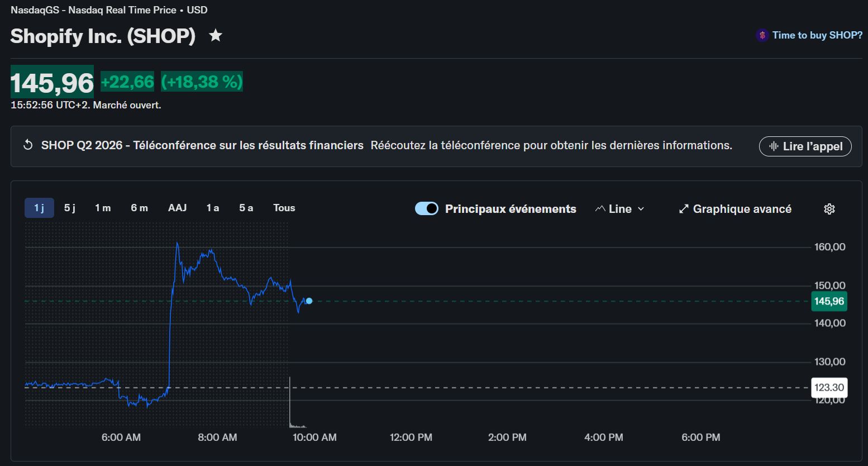Click the volume bar spike near 10:00 AM
Image resolution: width=868 pixels, height=466 pixels.
290,402
